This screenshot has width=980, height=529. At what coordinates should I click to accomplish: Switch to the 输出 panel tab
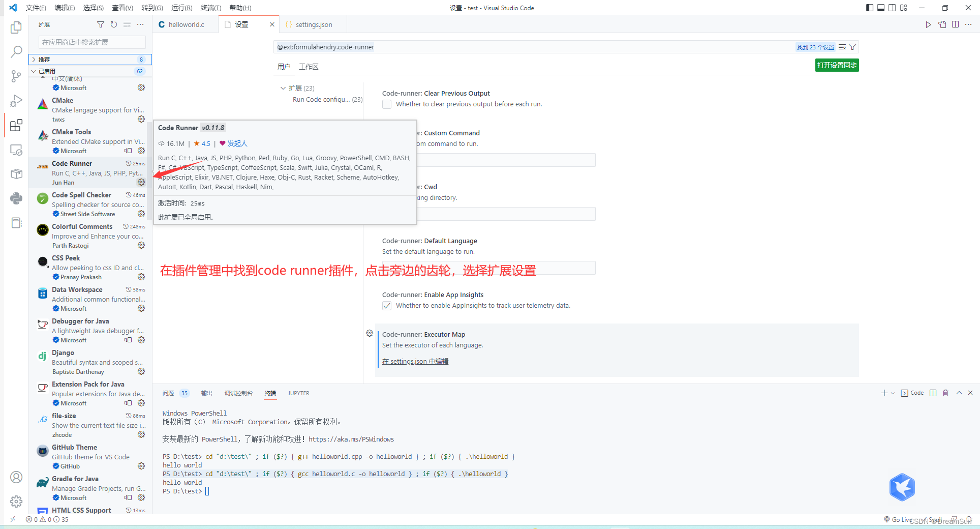pos(206,393)
